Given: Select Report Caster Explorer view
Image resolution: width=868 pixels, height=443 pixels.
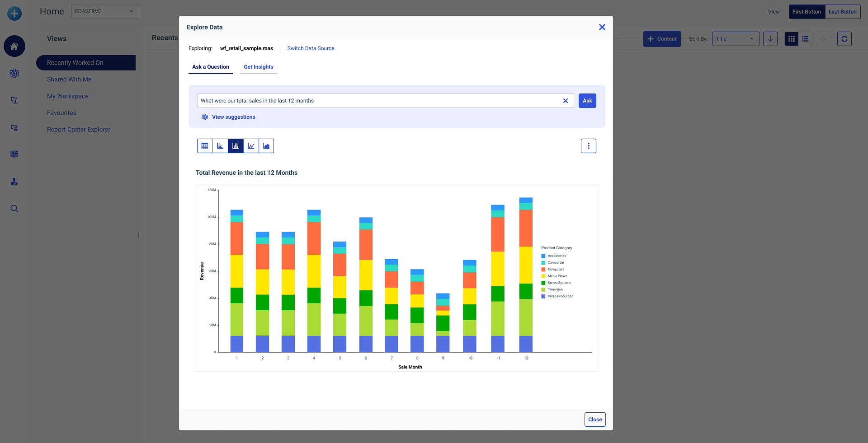Looking at the screenshot, I should pos(79,130).
